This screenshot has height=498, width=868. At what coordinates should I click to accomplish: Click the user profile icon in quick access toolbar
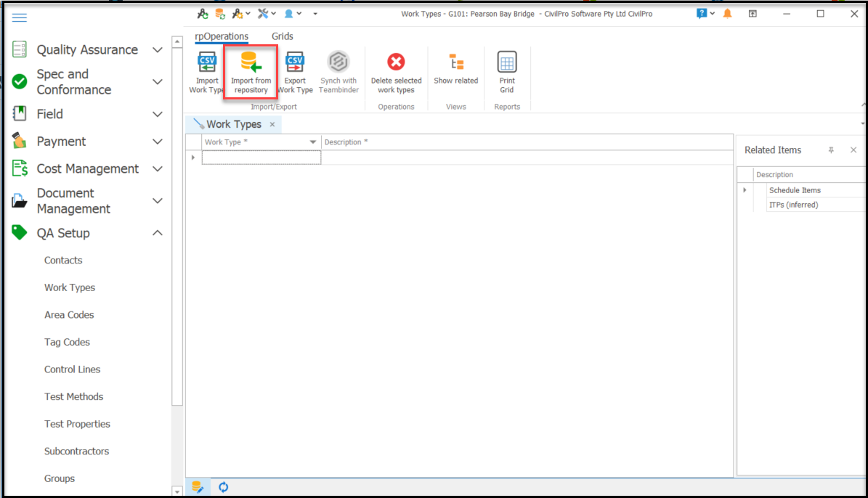coord(290,12)
